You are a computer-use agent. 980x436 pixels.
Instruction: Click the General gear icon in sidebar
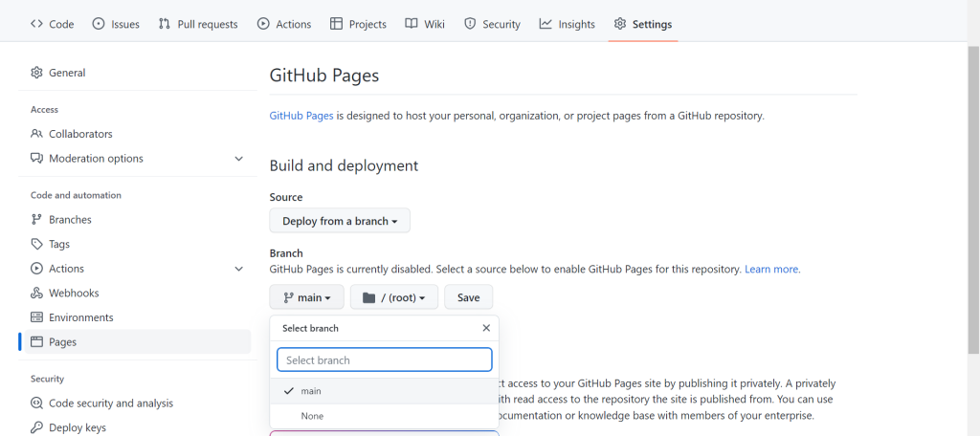tap(36, 73)
